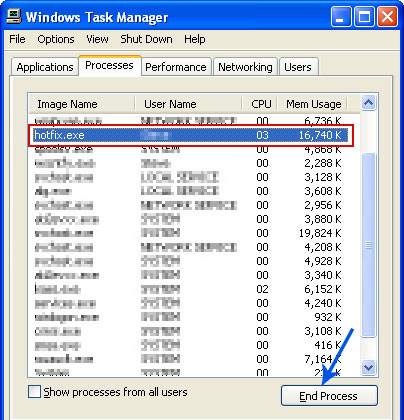Select the row using 932 K memory
The height and width of the screenshot is (420, 404).
tap(188, 317)
